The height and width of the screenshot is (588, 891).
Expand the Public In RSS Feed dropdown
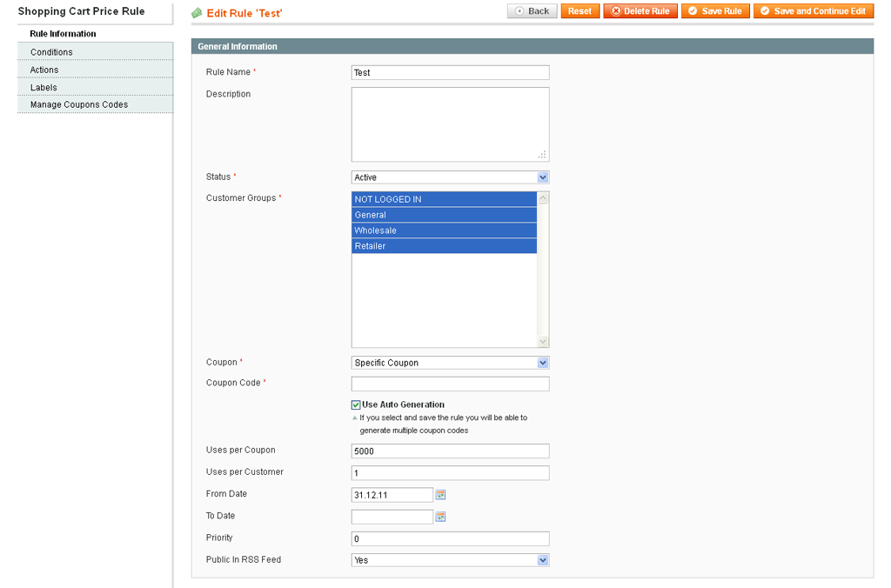point(450,560)
